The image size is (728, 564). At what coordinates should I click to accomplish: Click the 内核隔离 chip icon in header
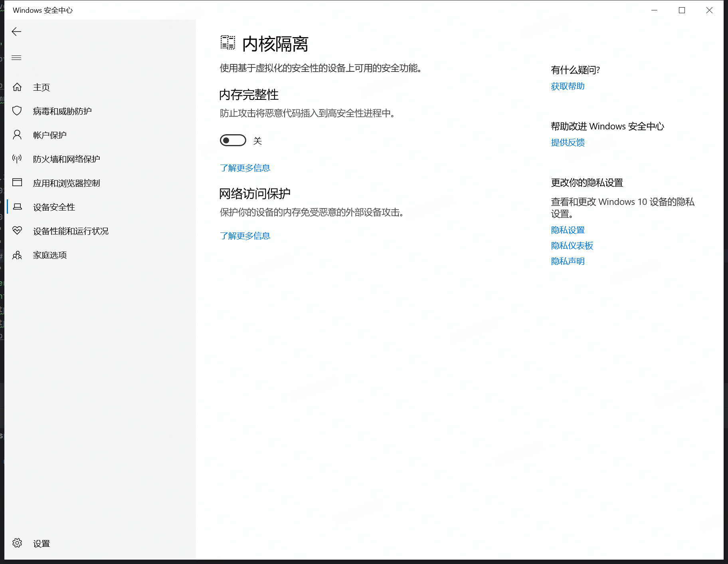click(x=228, y=43)
